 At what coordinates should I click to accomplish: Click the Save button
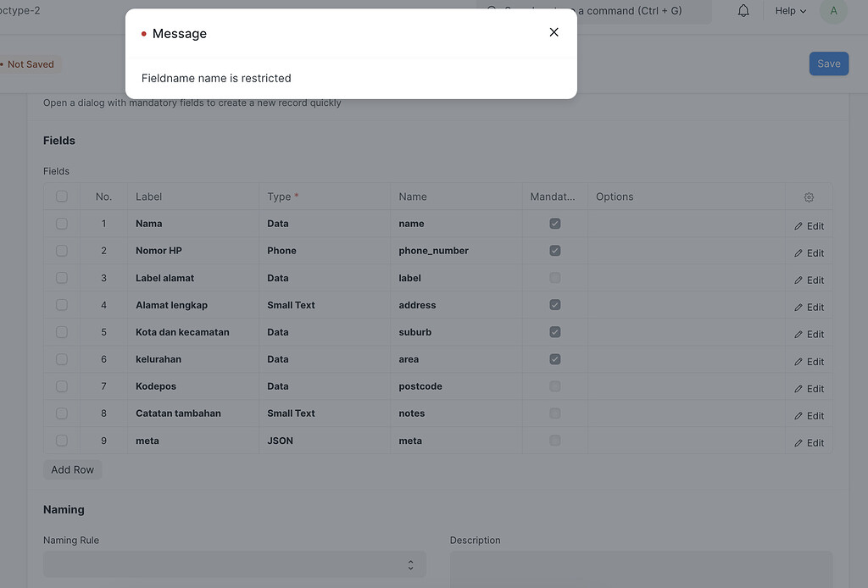tap(828, 63)
